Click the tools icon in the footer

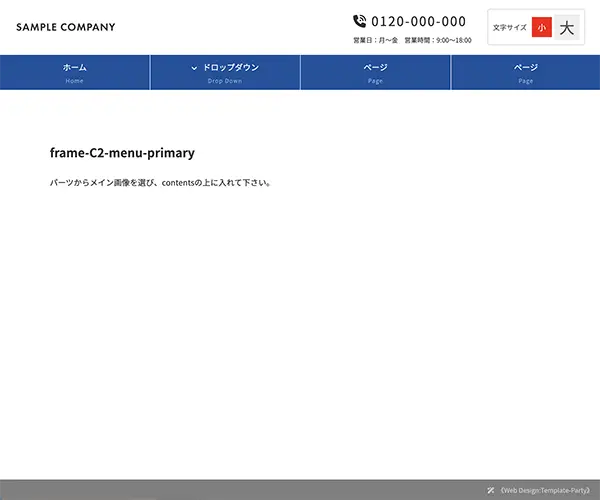coord(491,490)
